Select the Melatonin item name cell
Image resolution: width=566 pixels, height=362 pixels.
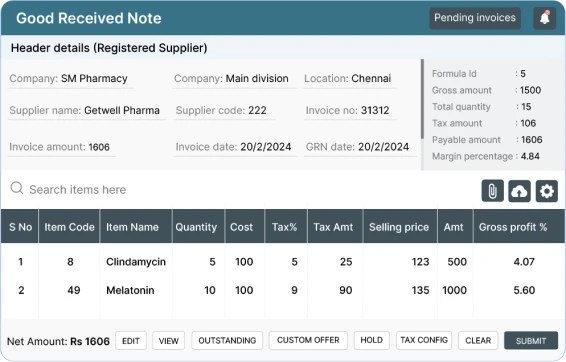tap(130, 290)
